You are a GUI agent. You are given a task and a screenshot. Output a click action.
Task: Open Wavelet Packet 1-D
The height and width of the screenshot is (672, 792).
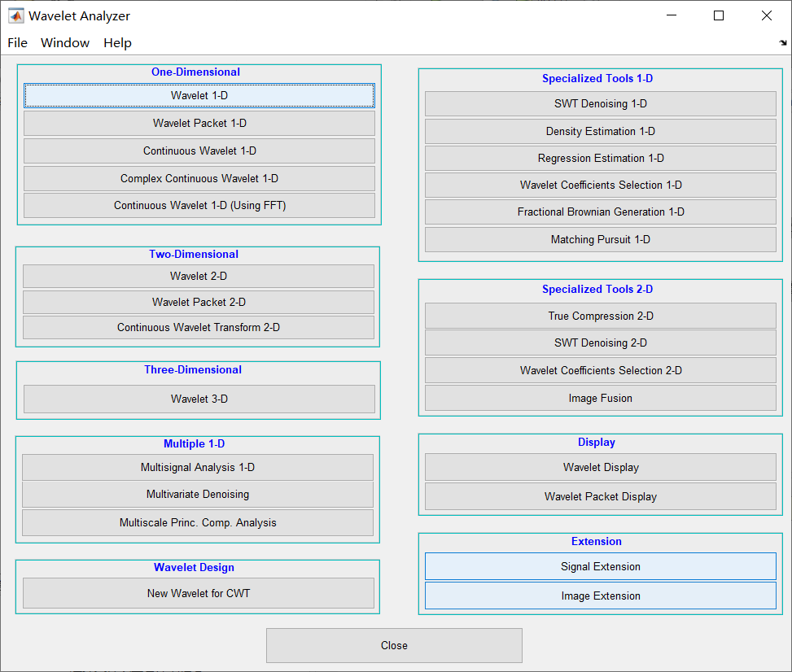(199, 123)
